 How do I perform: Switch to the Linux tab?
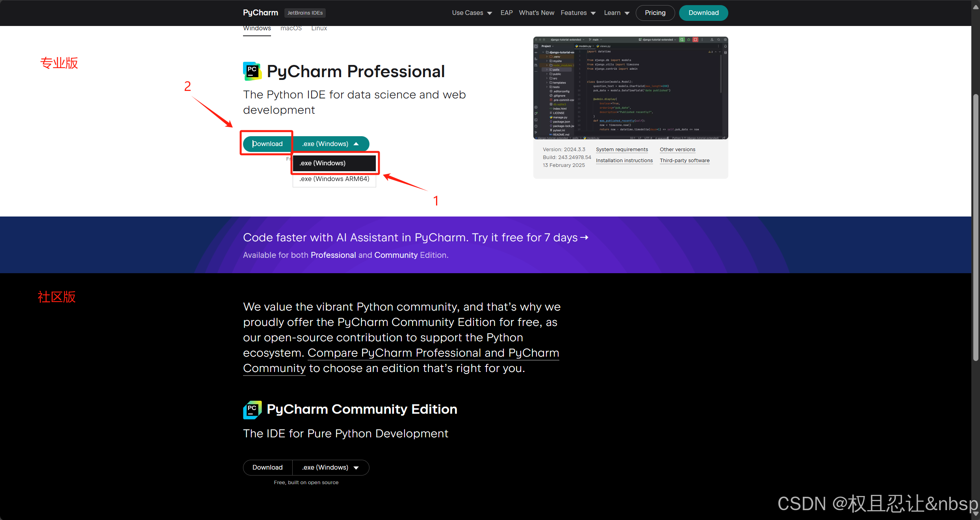point(319,28)
